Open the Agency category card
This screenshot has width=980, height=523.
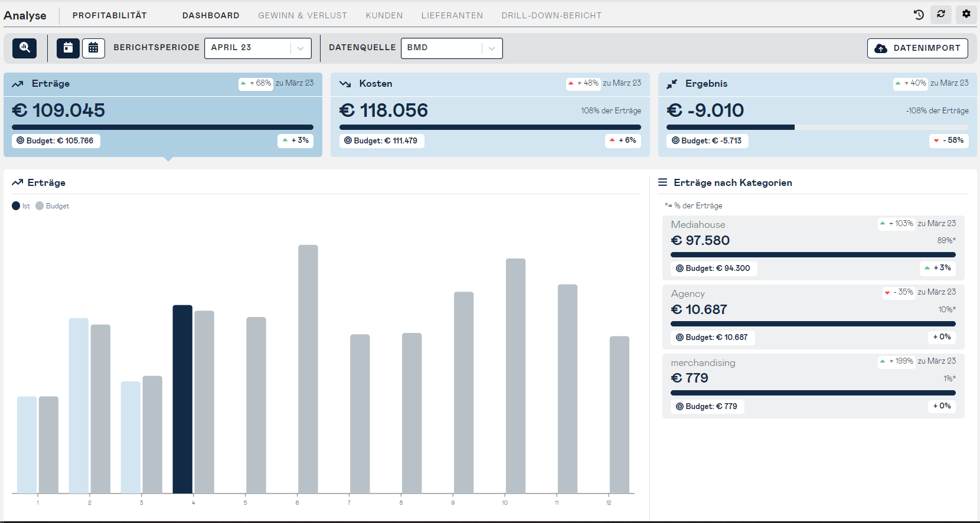814,317
